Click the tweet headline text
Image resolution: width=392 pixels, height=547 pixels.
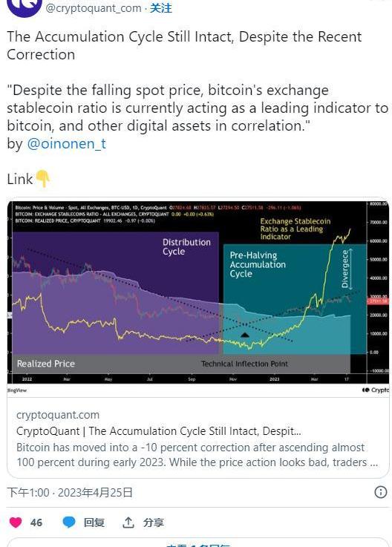(x=184, y=45)
